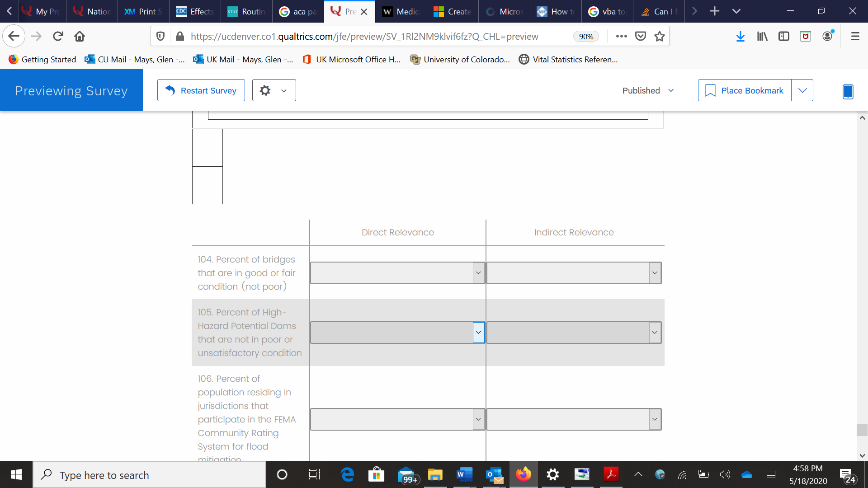
Task: Reload the page with refresh icon
Action: point(58,37)
